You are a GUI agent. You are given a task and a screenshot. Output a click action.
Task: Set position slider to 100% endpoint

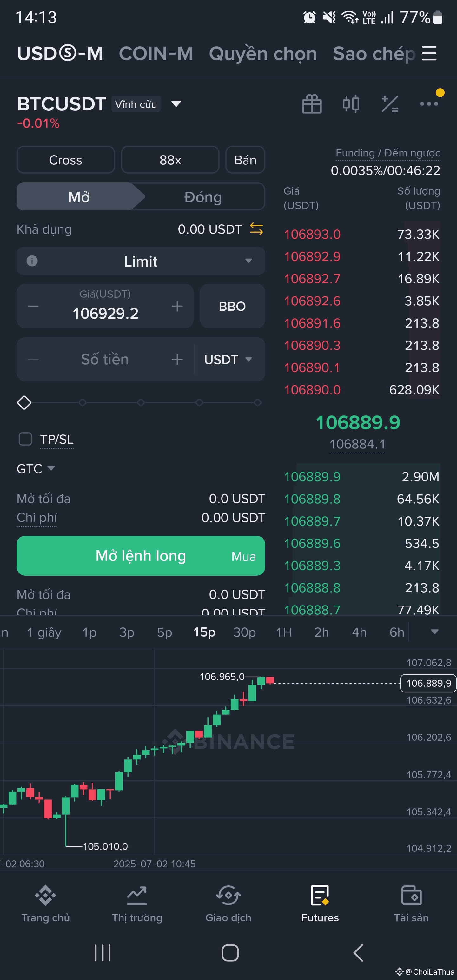coord(258,402)
